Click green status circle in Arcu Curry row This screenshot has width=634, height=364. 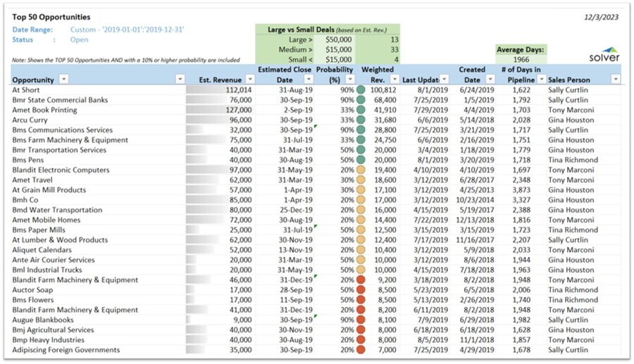(x=361, y=120)
